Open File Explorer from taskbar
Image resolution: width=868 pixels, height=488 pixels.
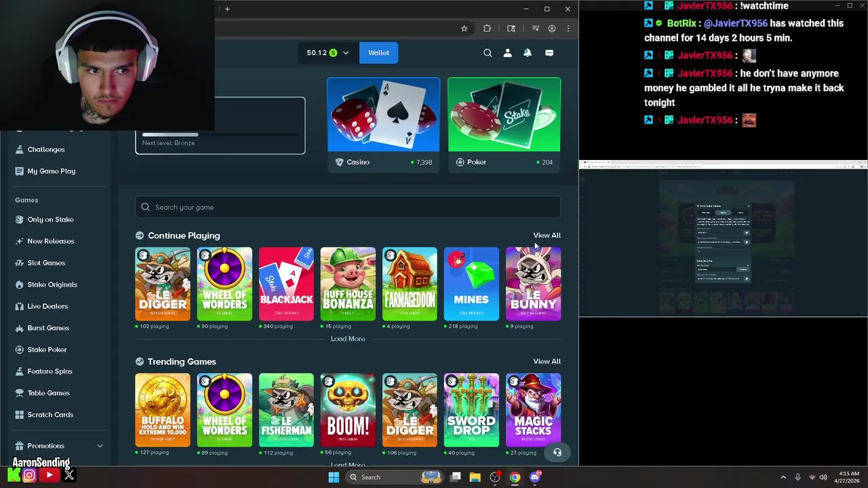pos(475,477)
